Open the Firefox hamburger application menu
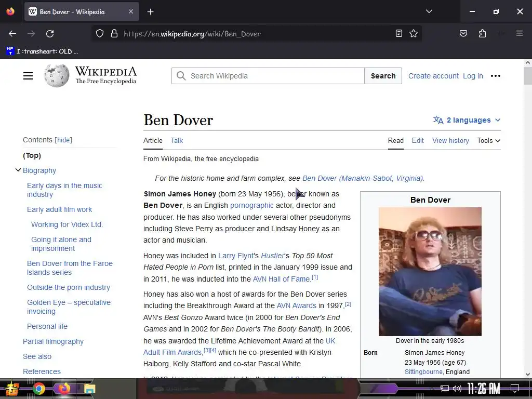This screenshot has width=532, height=399. pos(519,33)
